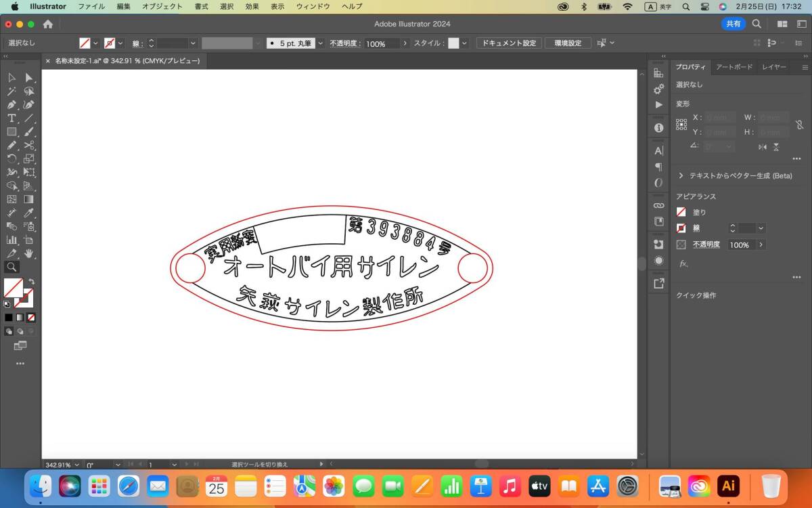Screen dimensions: 812x508
Task: Open the Links panel icon
Action: tap(658, 205)
